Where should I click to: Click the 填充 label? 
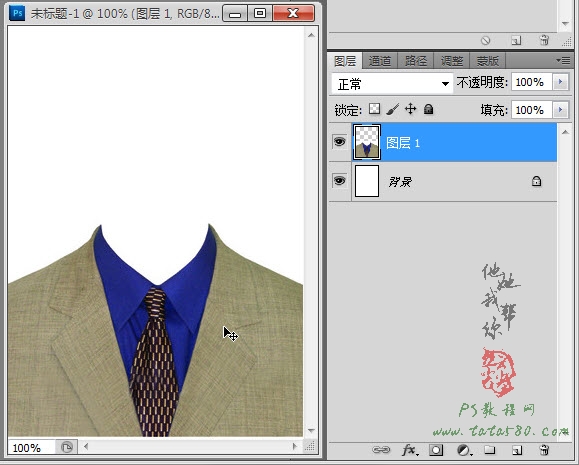pyautogui.click(x=494, y=110)
